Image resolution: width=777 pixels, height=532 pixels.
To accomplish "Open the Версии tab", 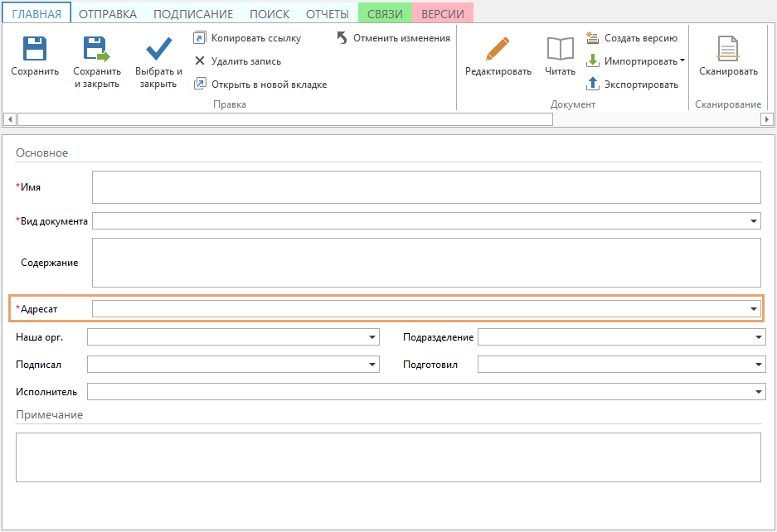I will point(443,14).
